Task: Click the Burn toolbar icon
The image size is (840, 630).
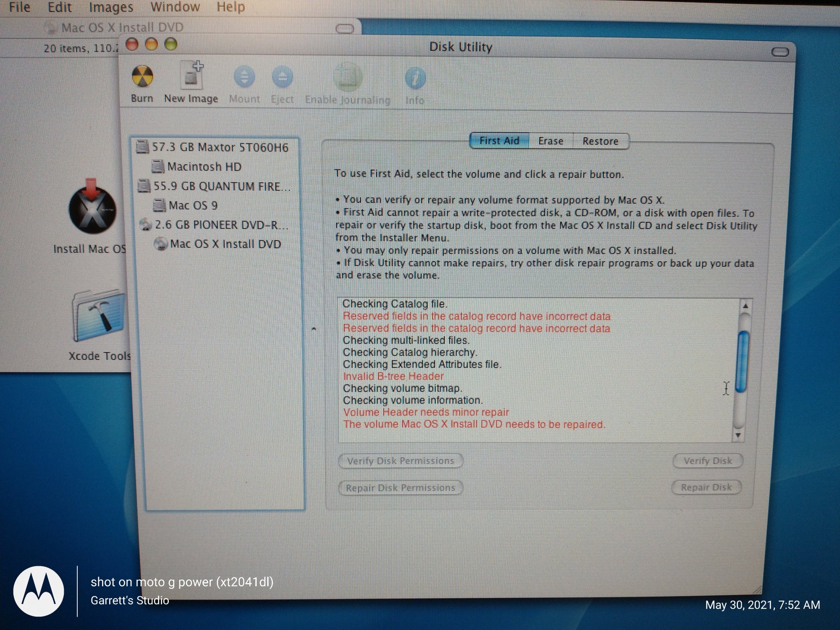Action: coord(142,76)
